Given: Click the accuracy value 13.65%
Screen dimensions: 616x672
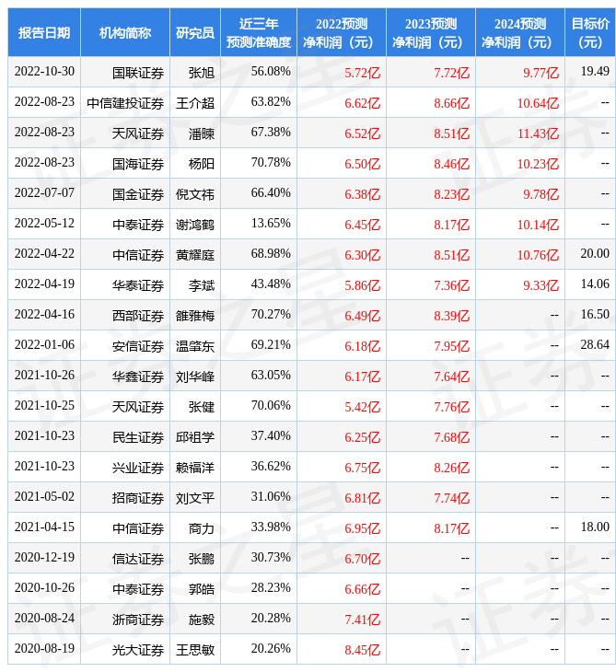Looking at the screenshot, I should (x=271, y=224).
